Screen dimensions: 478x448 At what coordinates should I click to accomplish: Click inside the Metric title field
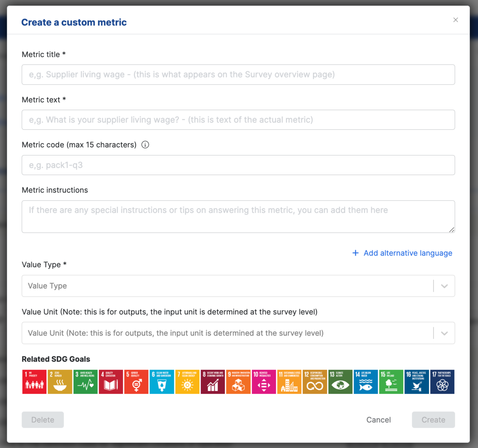pos(238,75)
